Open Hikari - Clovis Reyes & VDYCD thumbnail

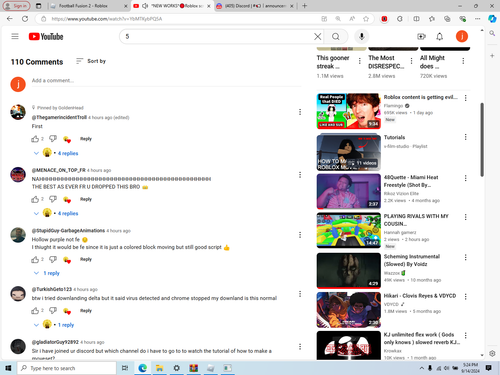tap(348, 310)
